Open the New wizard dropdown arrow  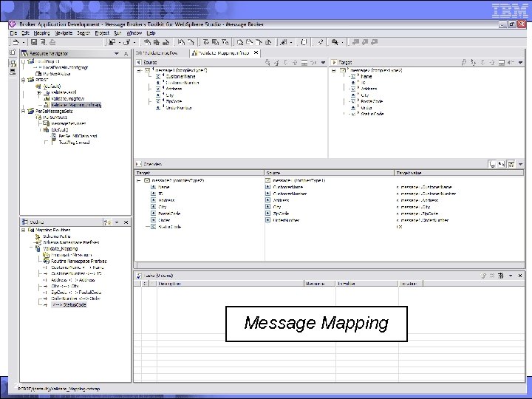pos(24,42)
